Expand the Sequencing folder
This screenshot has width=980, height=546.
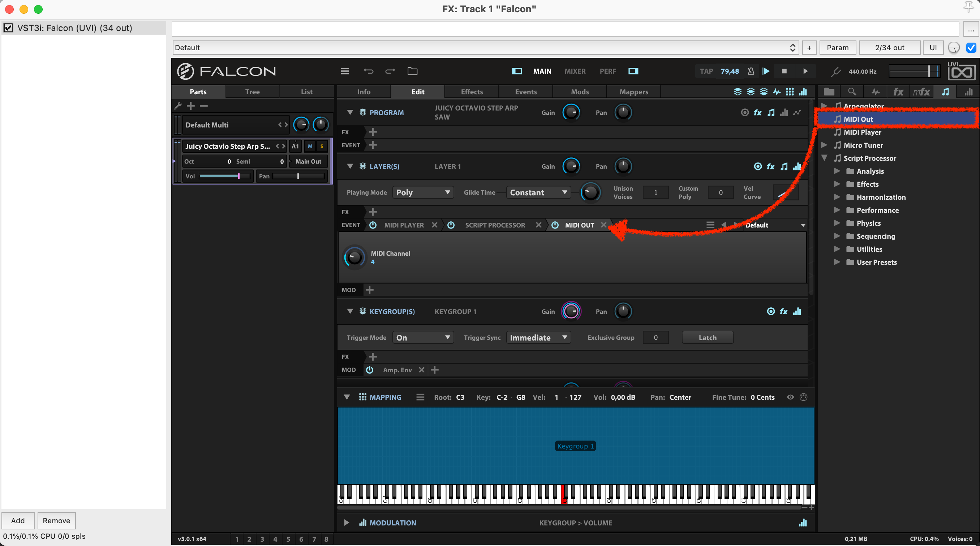837,236
